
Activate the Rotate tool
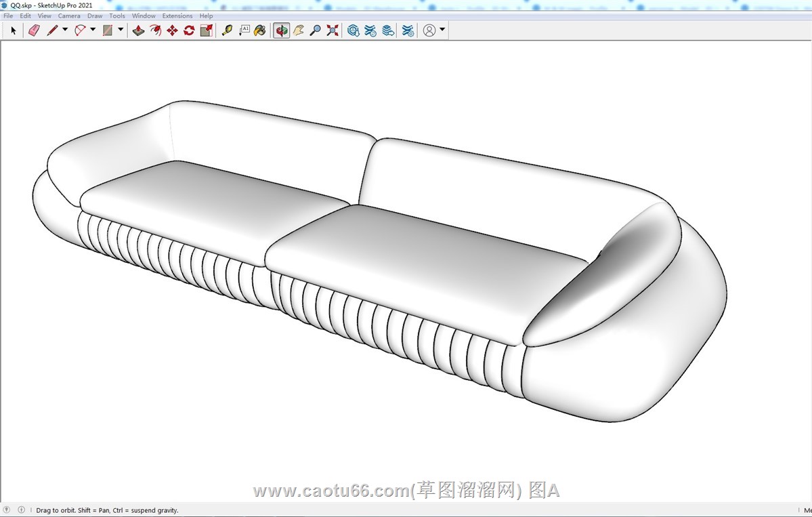click(x=189, y=30)
